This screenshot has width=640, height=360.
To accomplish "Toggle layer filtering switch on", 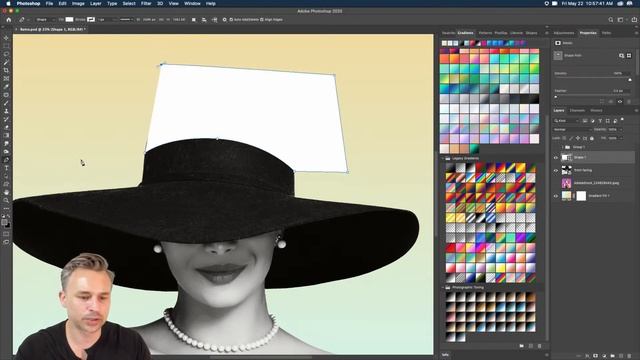I will (622, 120).
